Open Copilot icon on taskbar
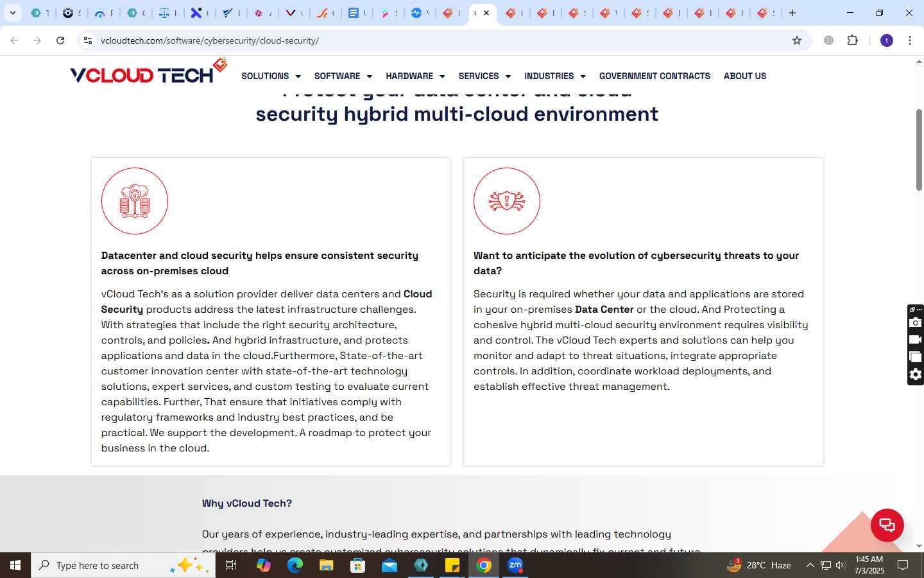This screenshot has height=578, width=924. pos(263,565)
